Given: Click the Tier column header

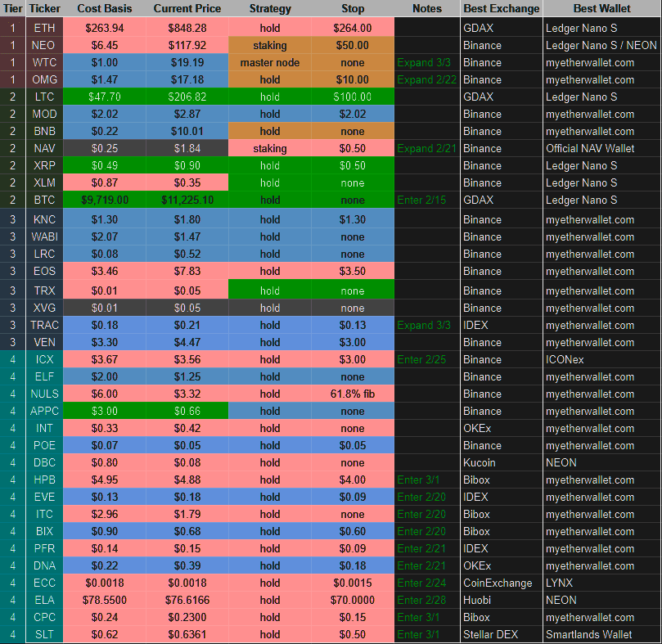Looking at the screenshot, I should (x=12, y=8).
